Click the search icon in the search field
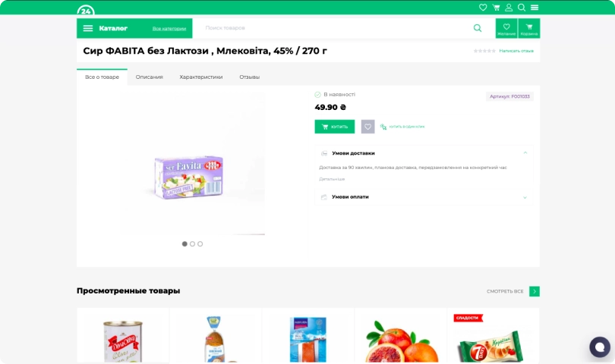The width and height of the screenshot is (615, 364). click(x=478, y=28)
